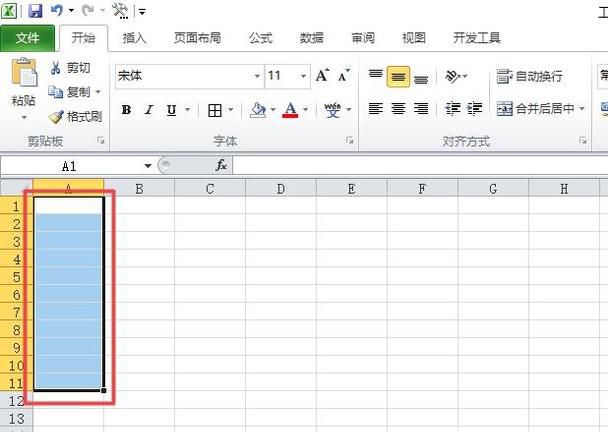Click Increase Font Size icon
The height and width of the screenshot is (432, 608).
tap(323, 75)
